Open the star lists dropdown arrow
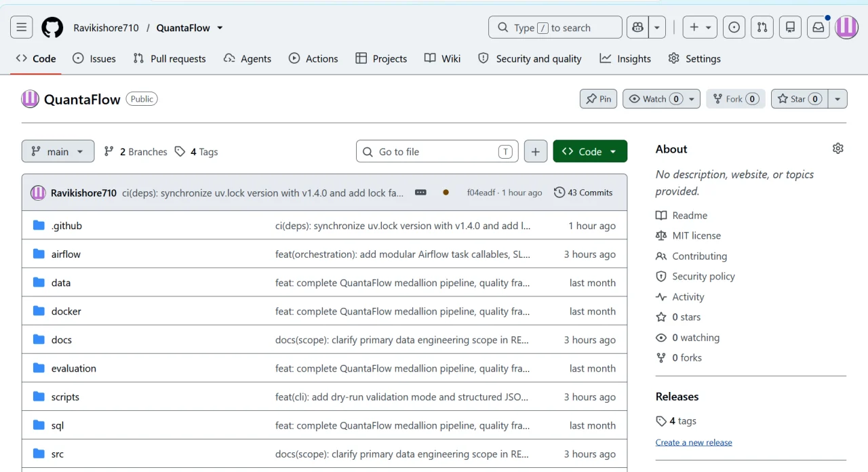 click(837, 99)
